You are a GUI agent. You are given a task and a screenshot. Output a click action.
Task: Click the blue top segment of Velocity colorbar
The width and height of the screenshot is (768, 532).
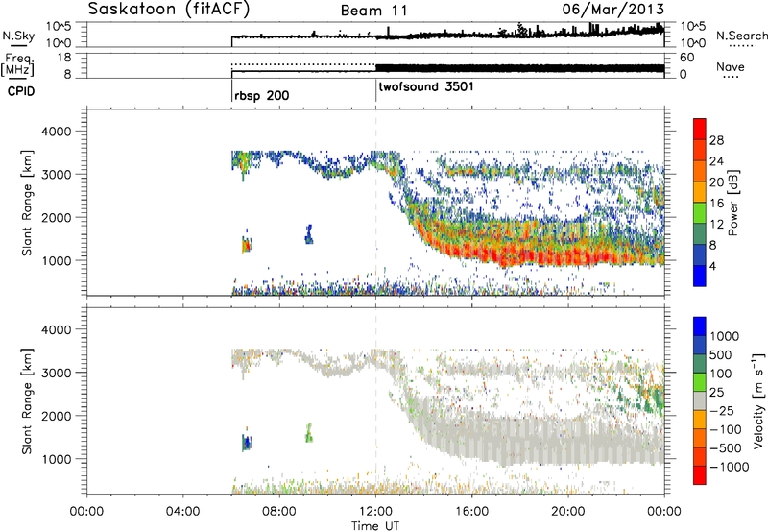700,326
